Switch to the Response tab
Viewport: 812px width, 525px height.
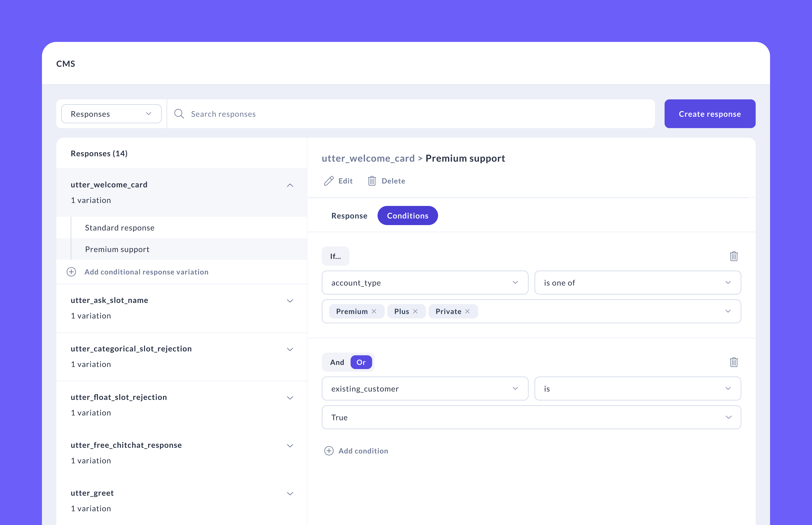349,216
